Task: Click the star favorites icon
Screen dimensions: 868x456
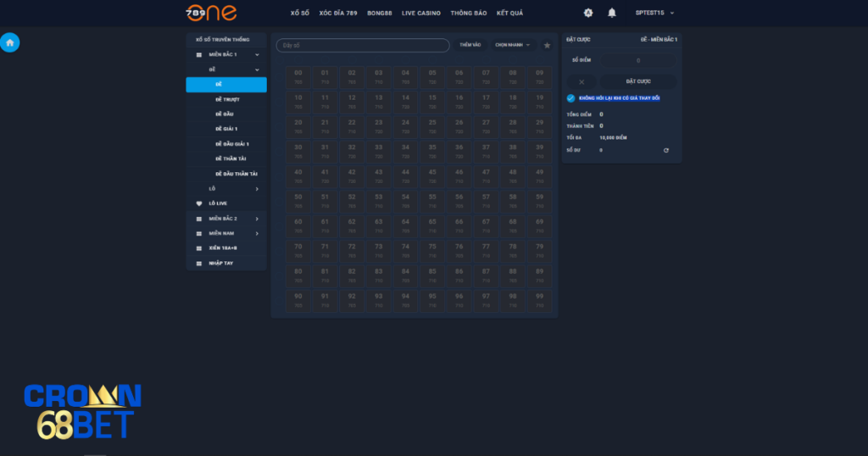Action: tap(547, 46)
